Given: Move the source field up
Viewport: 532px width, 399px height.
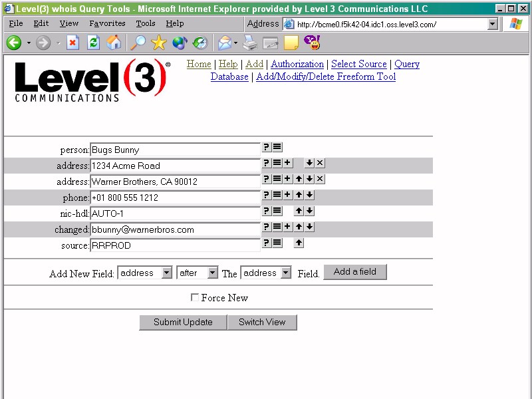Looking at the screenshot, I should (x=299, y=243).
